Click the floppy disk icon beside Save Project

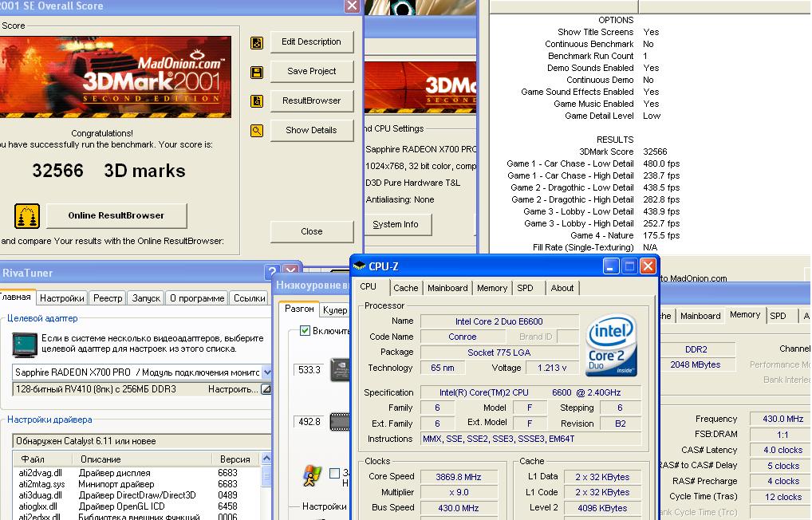(256, 72)
